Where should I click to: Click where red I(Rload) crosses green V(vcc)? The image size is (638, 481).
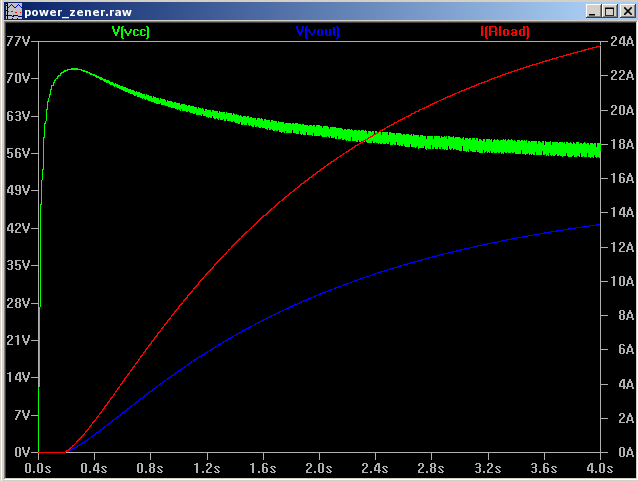(x=373, y=136)
